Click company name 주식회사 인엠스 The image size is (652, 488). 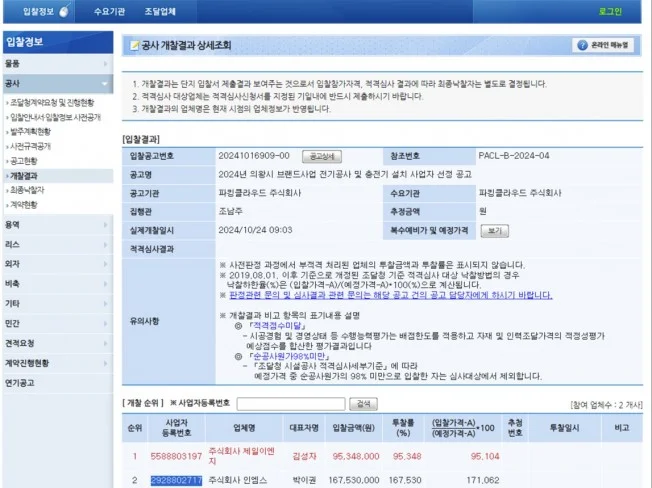coord(238,480)
